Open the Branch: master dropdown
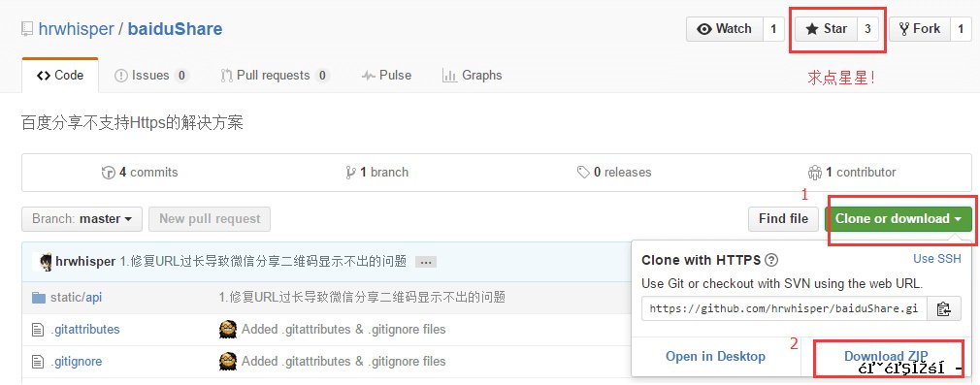 (82, 219)
